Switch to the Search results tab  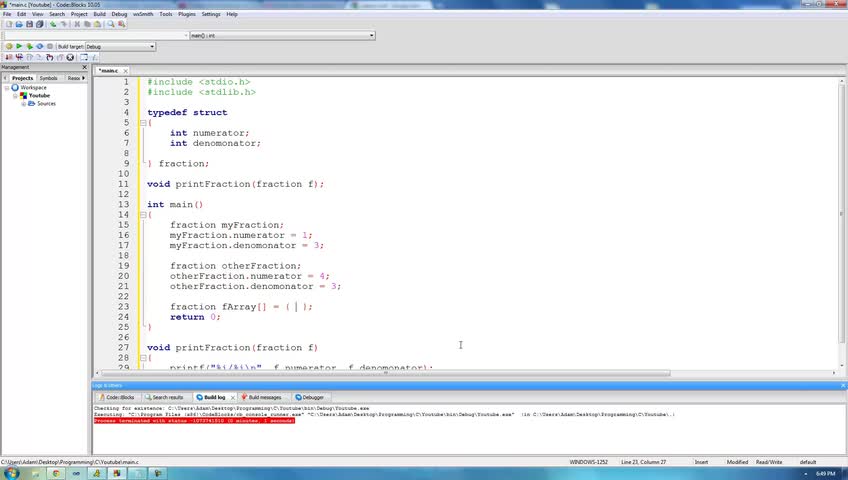tap(164, 397)
